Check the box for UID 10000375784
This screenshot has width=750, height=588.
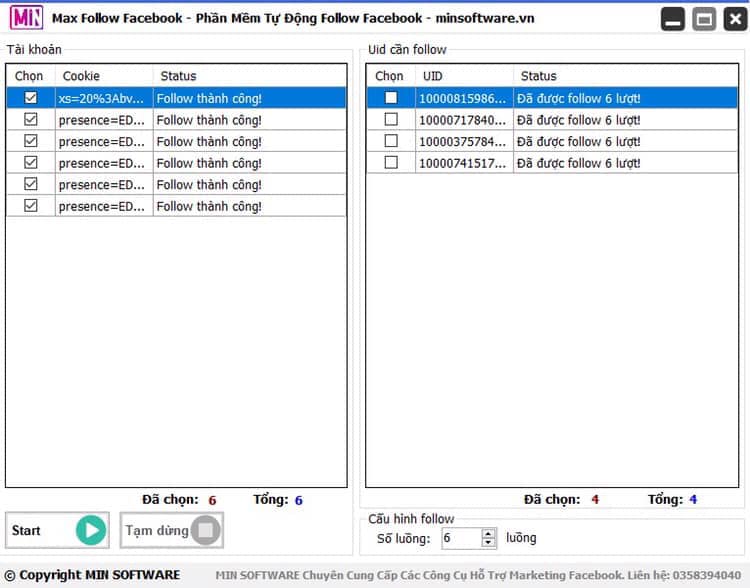pos(391,141)
